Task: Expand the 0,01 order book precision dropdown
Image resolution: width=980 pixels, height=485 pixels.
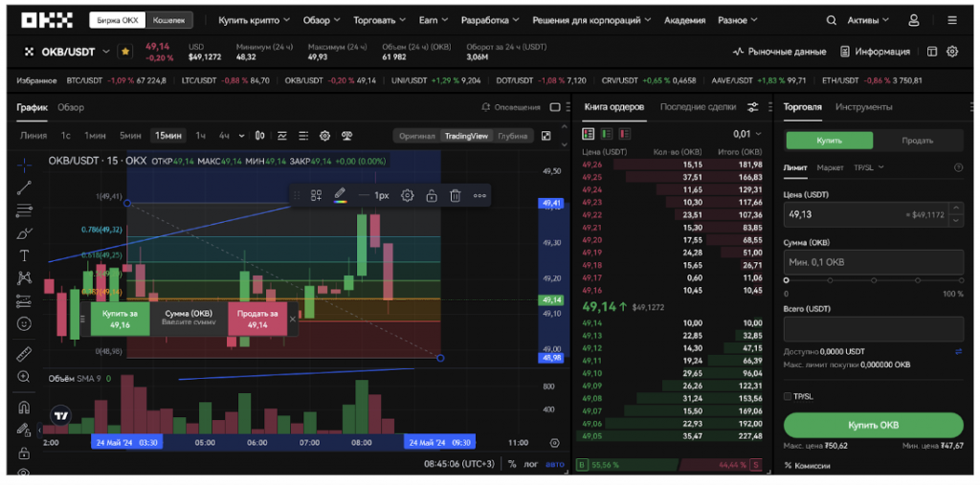Action: 747,134
